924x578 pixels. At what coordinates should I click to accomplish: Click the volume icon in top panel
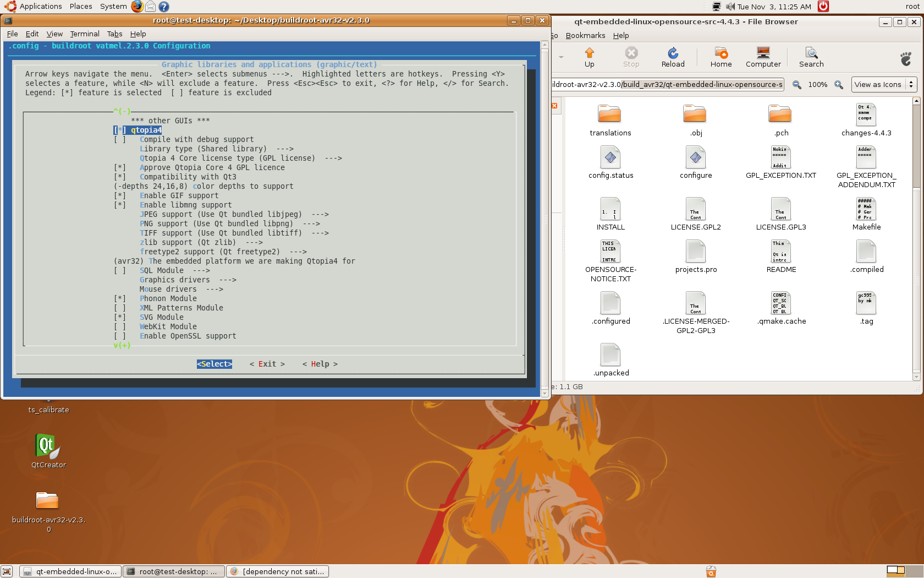tap(730, 7)
